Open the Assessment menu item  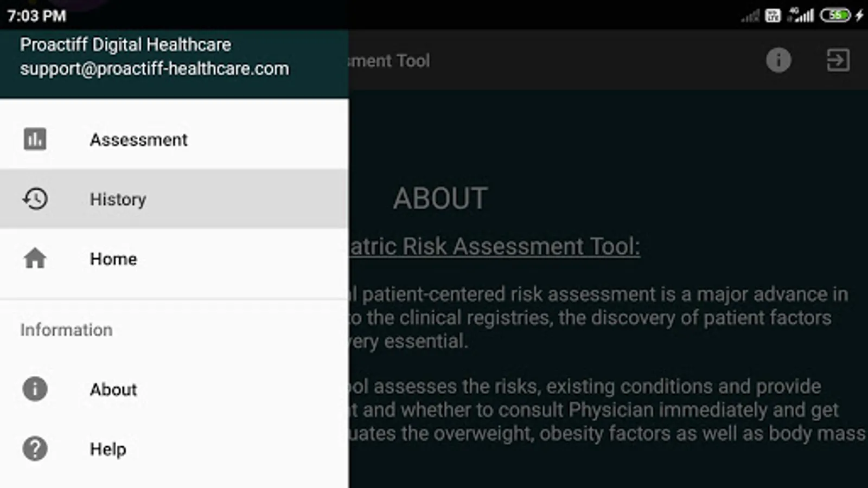[138, 140]
